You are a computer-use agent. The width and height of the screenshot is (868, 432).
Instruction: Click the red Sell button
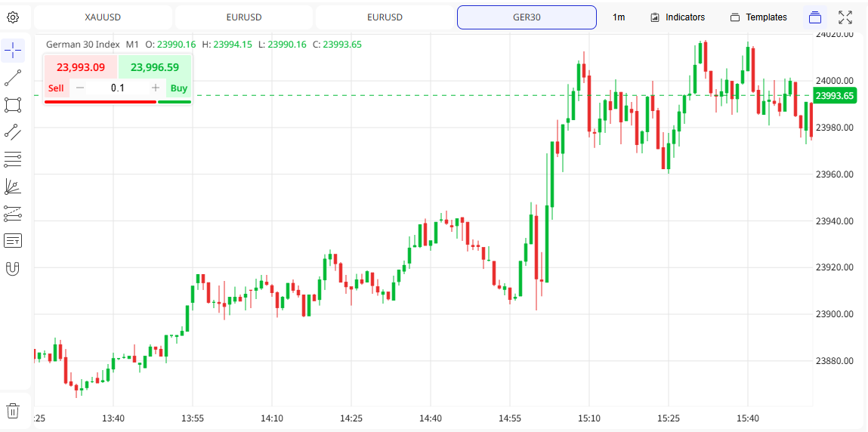tap(56, 88)
